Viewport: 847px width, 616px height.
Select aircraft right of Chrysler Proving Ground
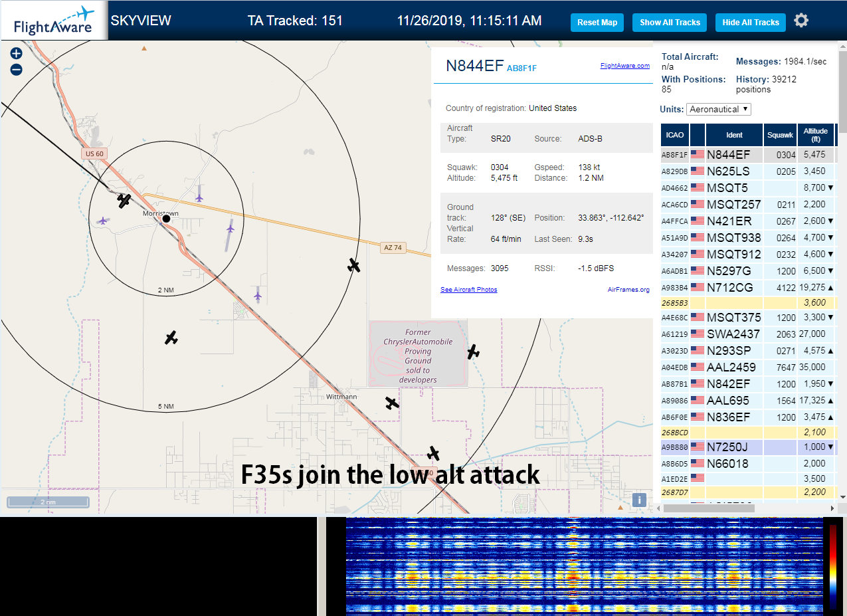tap(473, 352)
